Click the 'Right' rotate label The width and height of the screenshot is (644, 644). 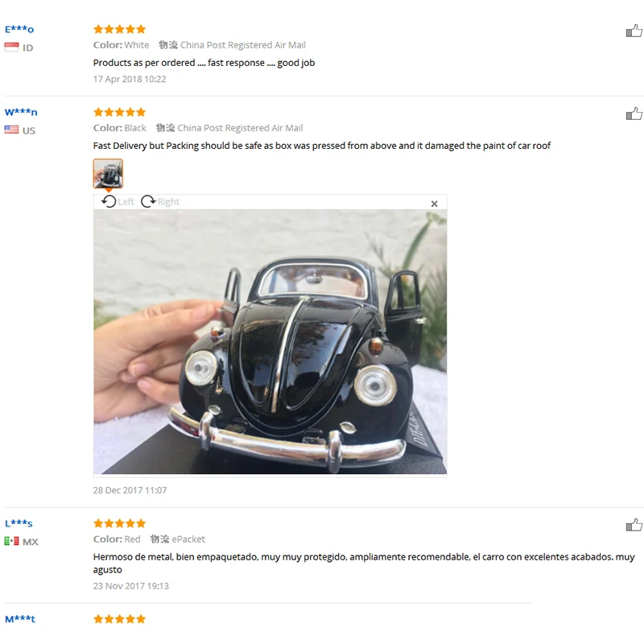[x=168, y=202]
